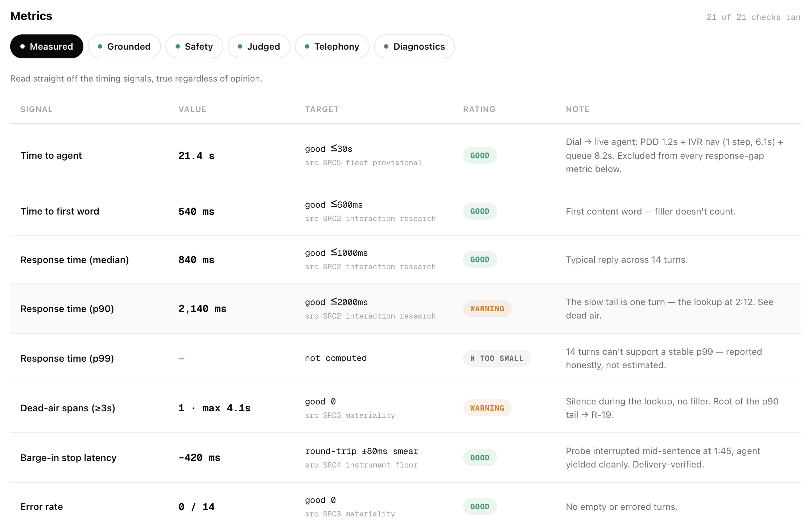Screen dimensions: 808x532
Task: Click the RATING column header
Action: (x=479, y=109)
